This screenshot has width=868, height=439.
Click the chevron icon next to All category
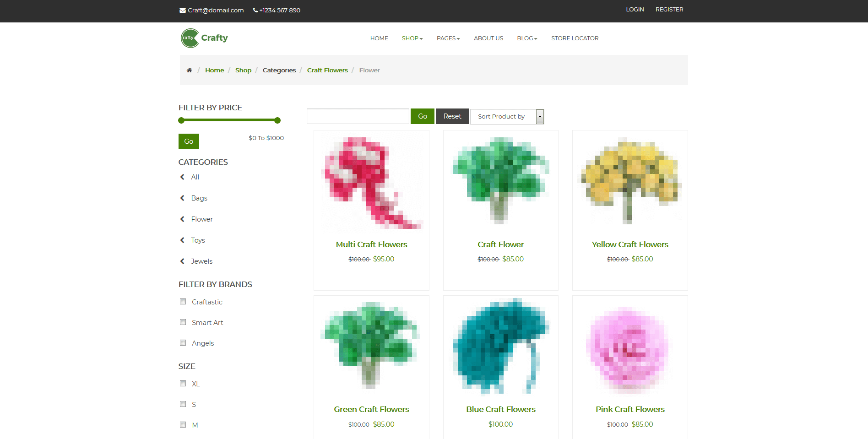pyautogui.click(x=182, y=177)
